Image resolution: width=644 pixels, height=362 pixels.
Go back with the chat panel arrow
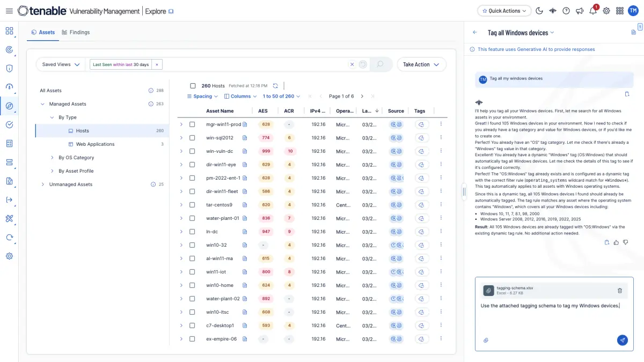click(474, 33)
